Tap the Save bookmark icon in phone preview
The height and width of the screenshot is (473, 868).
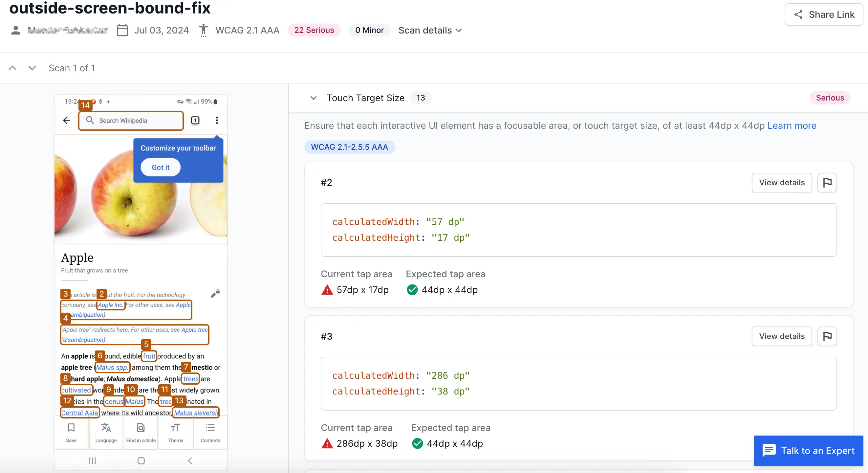click(71, 428)
